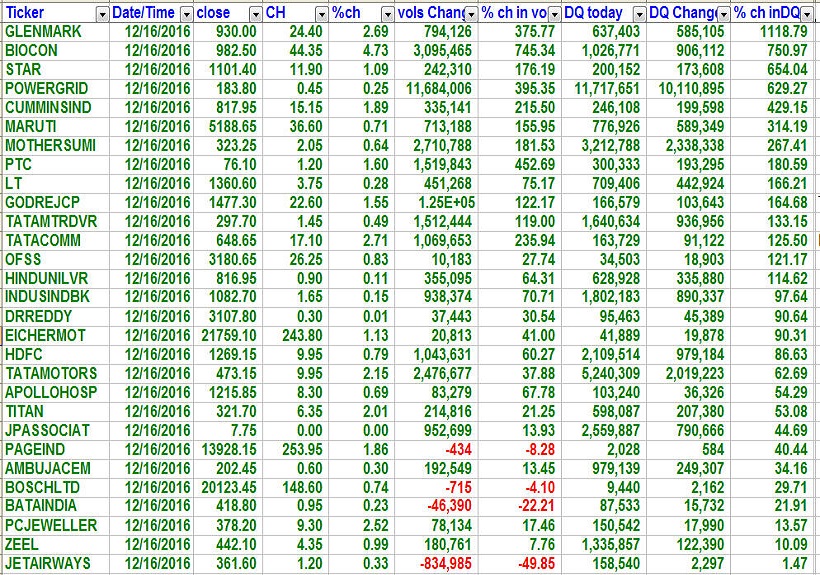This screenshot has height=575, width=820.
Task: Expand the % ch inDQ filter arrow
Action: pos(807,14)
